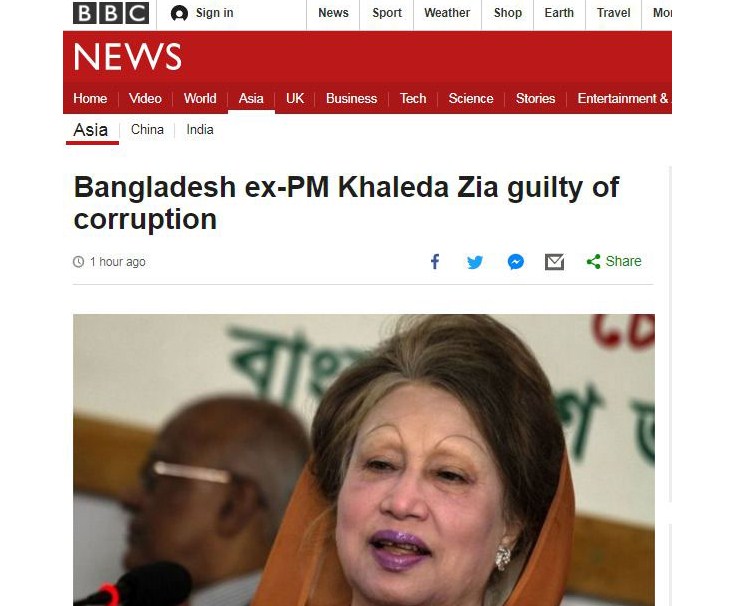Open the Weather link in top bar
This screenshot has width=754, height=606.
[x=447, y=13]
